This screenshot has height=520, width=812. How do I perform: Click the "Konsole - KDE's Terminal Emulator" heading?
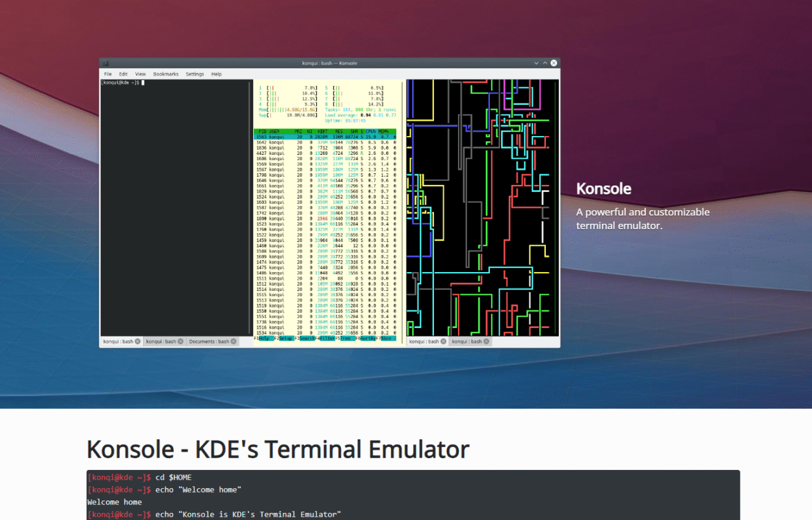278,449
